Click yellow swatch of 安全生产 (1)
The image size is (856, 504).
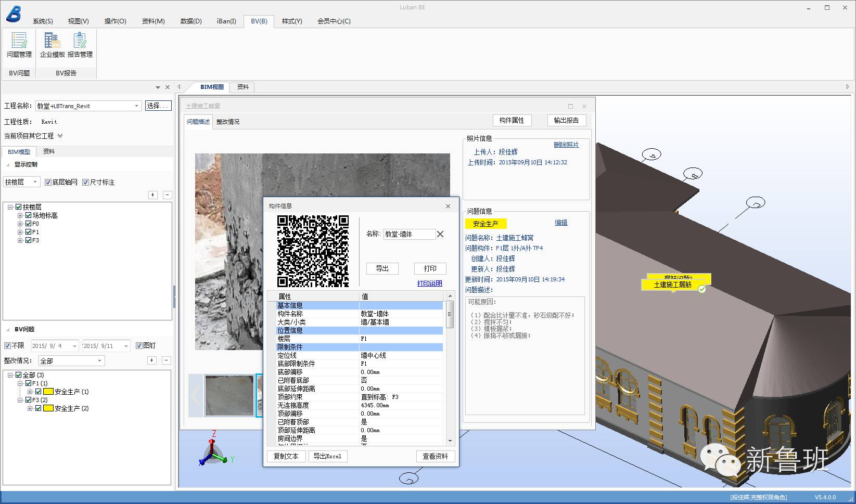pyautogui.click(x=48, y=392)
